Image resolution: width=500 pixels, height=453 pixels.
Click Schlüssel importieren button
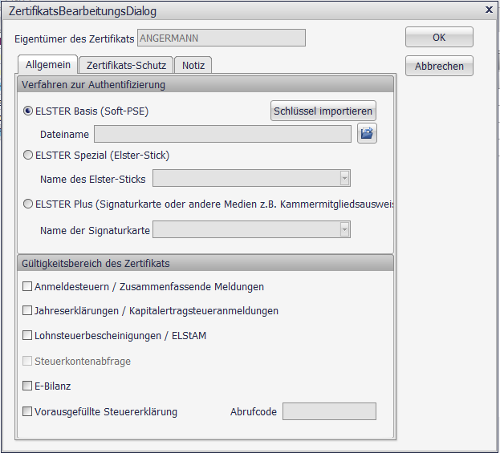point(323,111)
